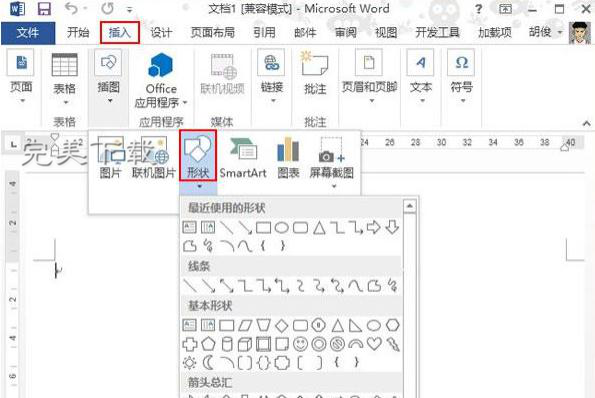The image size is (595, 398).
Task: Select the heart shape
Action: pyautogui.click(x=374, y=344)
